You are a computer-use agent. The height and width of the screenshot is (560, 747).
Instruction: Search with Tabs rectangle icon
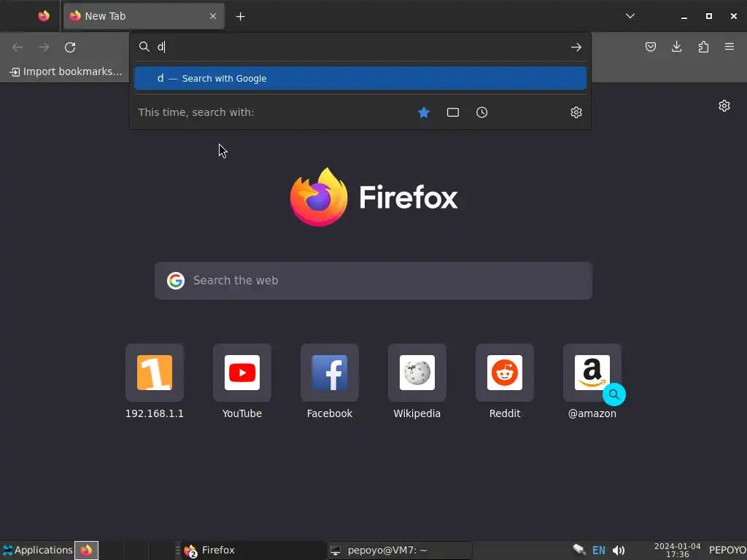(452, 112)
